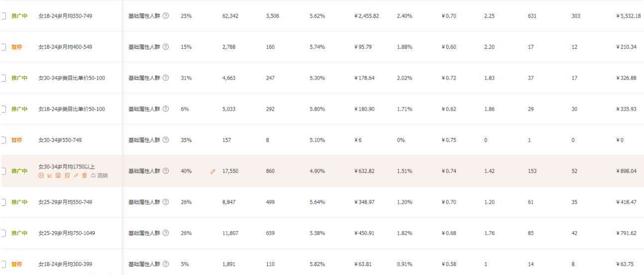Screen dimensions: 644x275
Task: Edit the audience name with the pencil icon
Action: pyautogui.click(x=76, y=175)
